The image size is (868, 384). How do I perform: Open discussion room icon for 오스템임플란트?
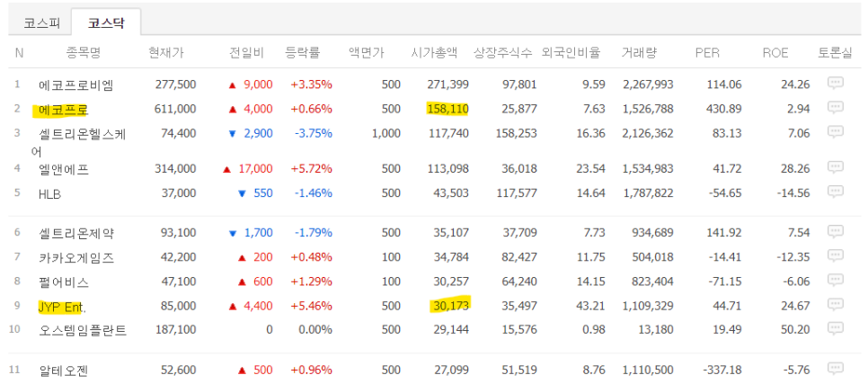(x=835, y=328)
